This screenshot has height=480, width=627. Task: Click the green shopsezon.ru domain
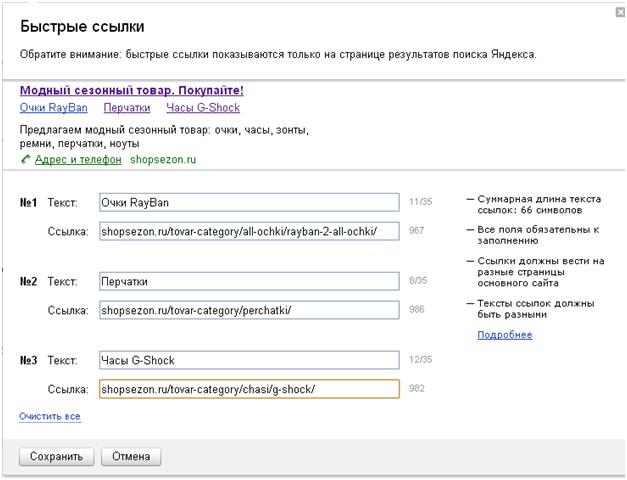click(163, 159)
